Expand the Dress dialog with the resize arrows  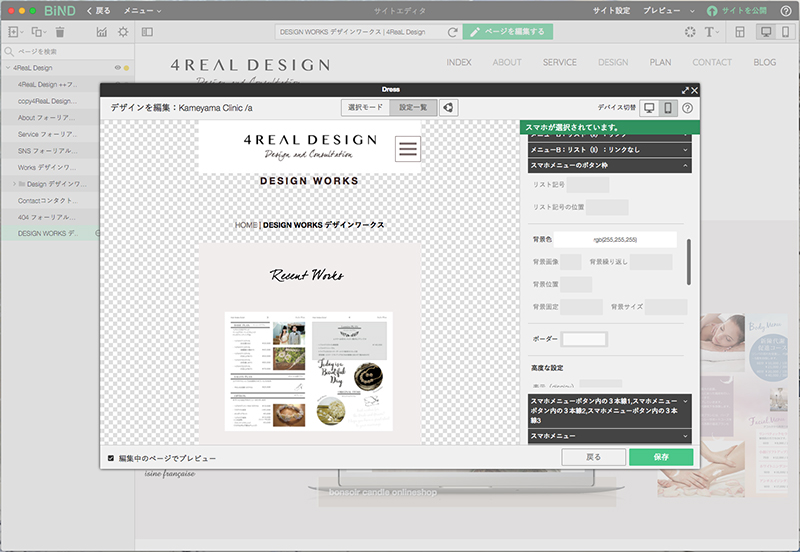684,90
